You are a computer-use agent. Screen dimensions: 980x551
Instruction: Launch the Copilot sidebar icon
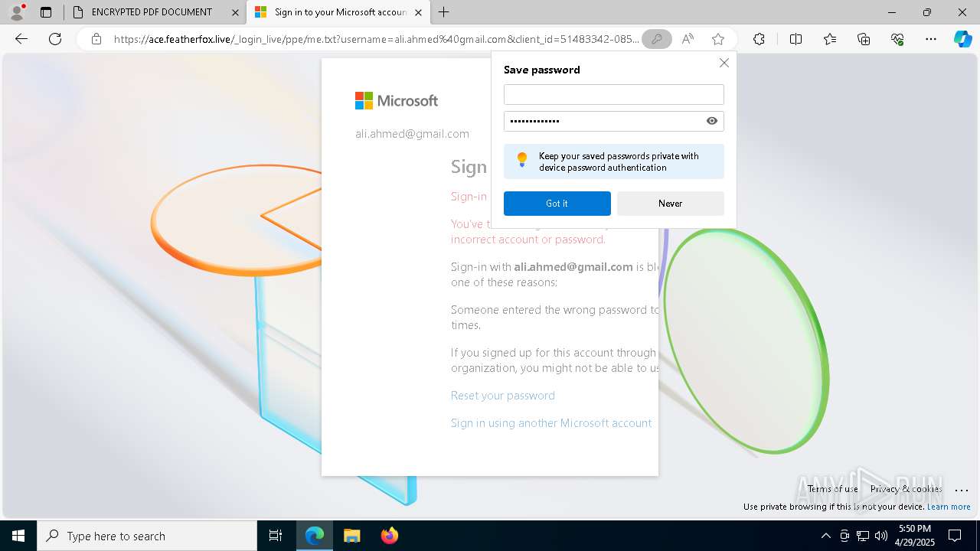pos(962,39)
